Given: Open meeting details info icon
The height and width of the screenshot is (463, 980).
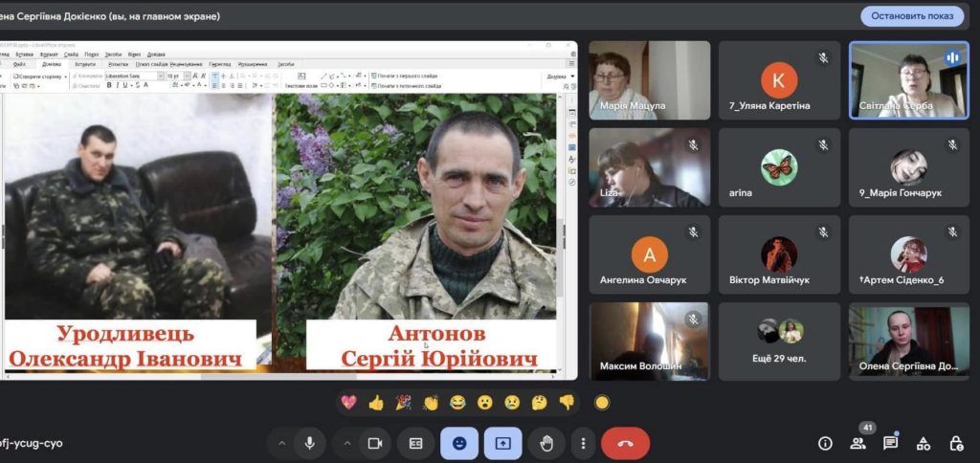Looking at the screenshot, I should [825, 443].
